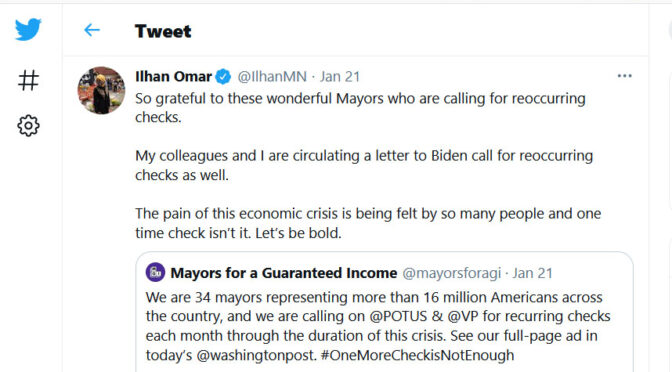Click Mayors for a Guaranteed Income avatar
672x372 pixels.
(x=155, y=272)
